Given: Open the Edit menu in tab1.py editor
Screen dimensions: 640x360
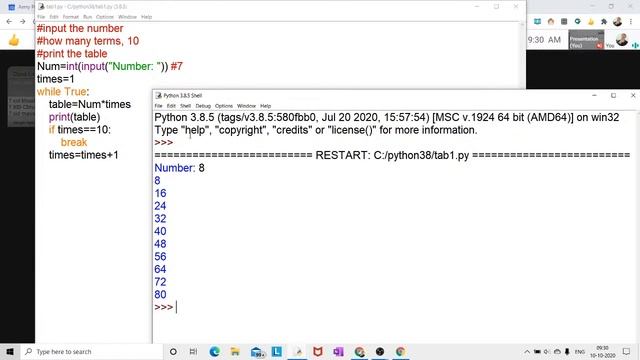Looking at the screenshot, I should coord(54,17).
